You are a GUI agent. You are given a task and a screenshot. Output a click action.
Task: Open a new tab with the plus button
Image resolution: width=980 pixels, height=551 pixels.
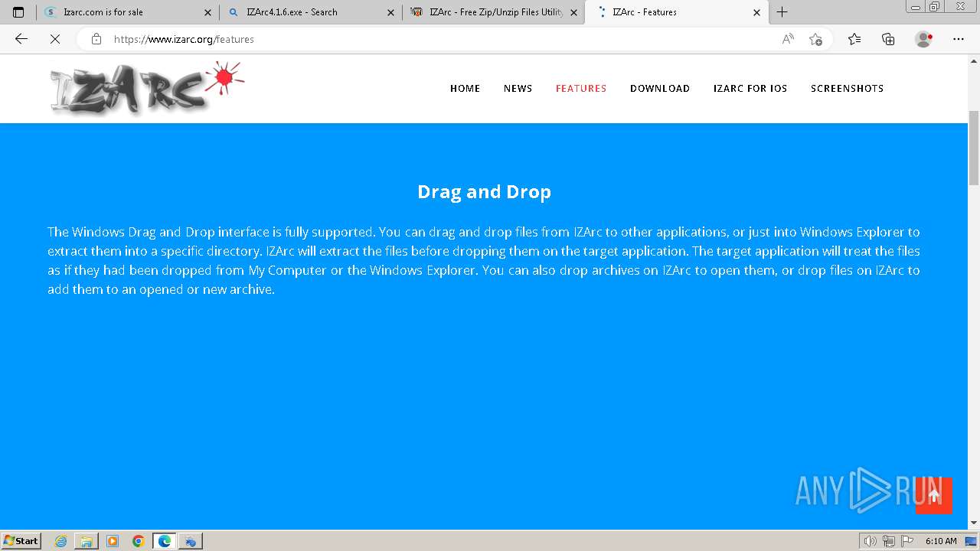click(x=782, y=12)
